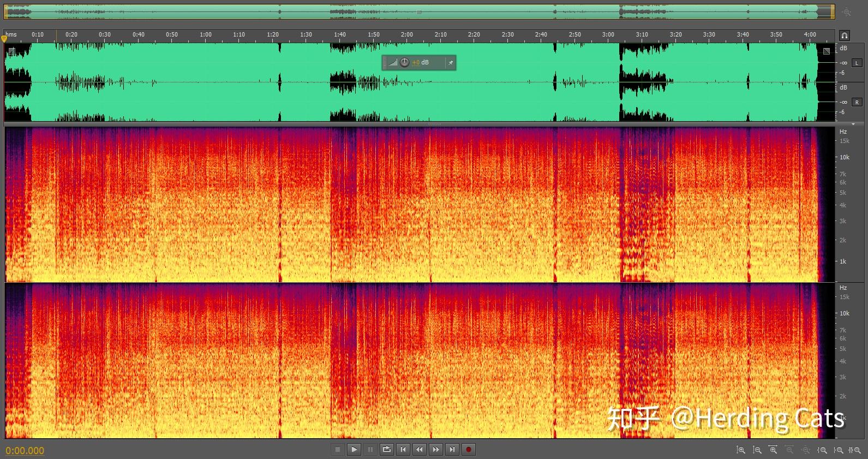Click the 0:00.000 timecode display

click(x=25, y=451)
